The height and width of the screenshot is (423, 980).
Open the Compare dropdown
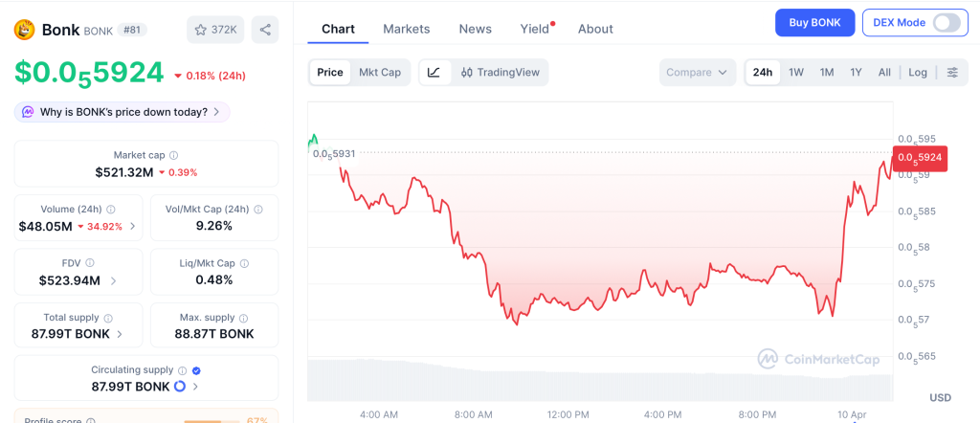(x=697, y=72)
